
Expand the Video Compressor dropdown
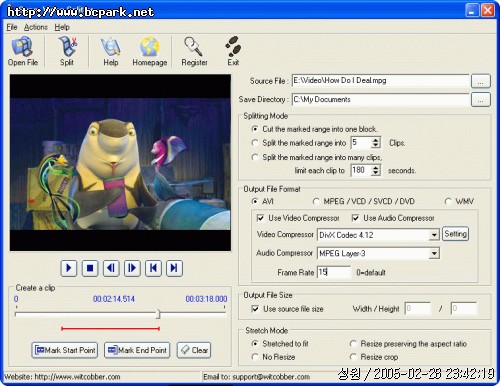(x=434, y=235)
